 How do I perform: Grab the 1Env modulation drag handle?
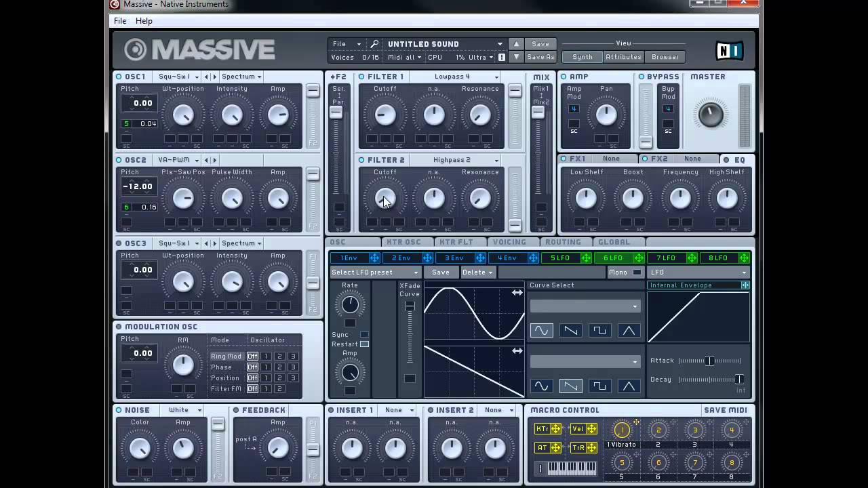pos(374,258)
